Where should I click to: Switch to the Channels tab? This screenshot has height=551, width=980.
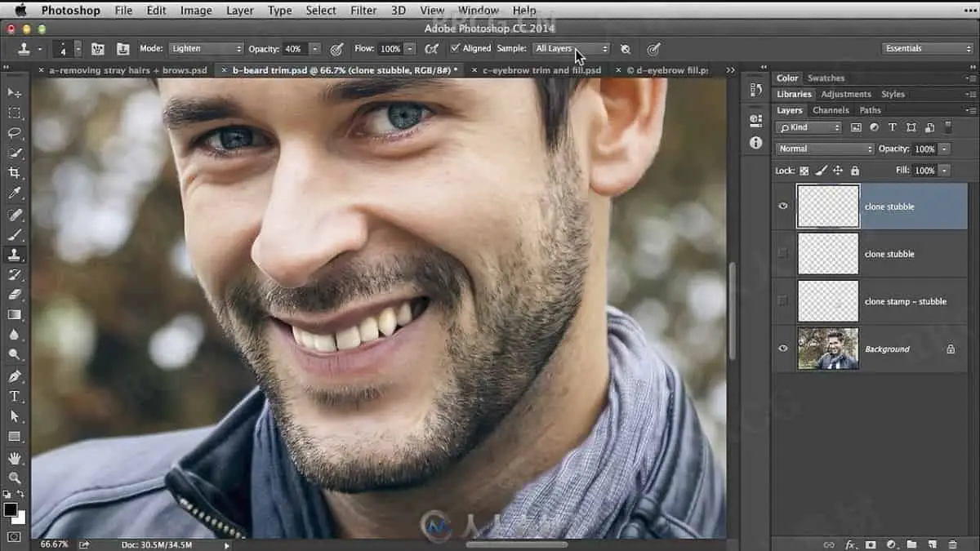[x=831, y=110]
